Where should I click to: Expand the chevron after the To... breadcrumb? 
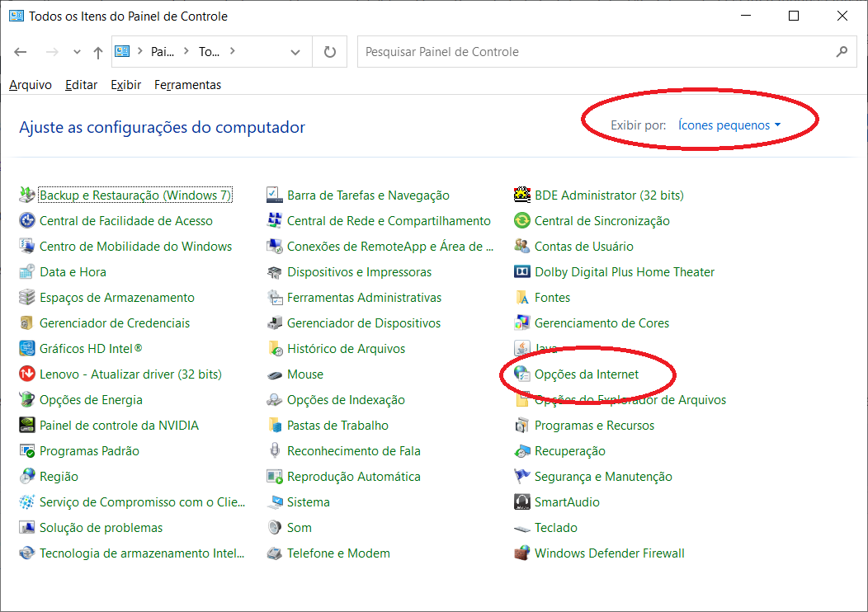point(233,51)
